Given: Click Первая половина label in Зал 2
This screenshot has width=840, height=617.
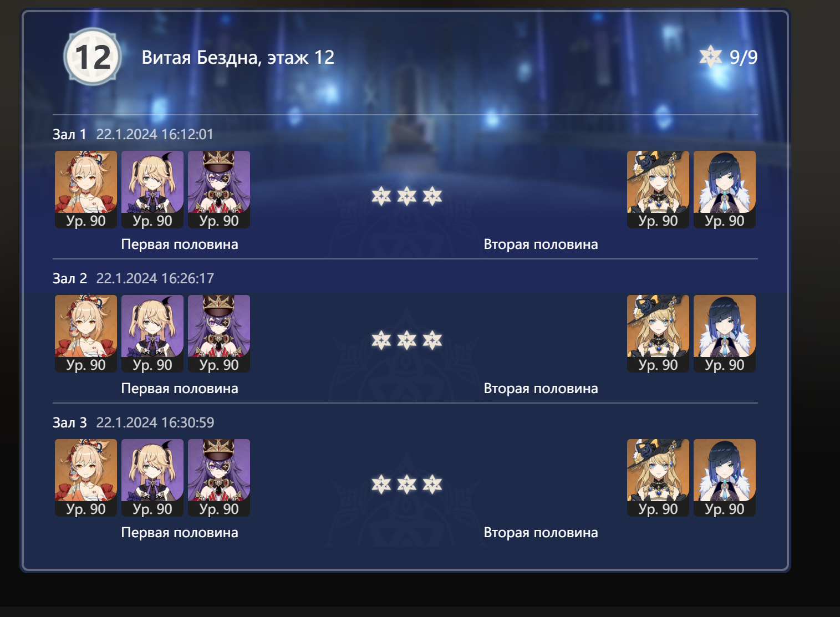Looking at the screenshot, I should (x=180, y=389).
